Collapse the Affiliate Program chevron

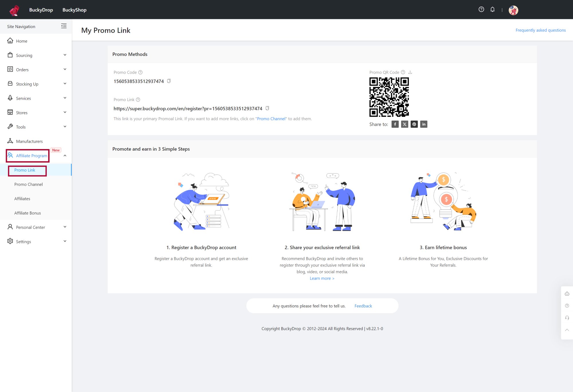[65, 156]
